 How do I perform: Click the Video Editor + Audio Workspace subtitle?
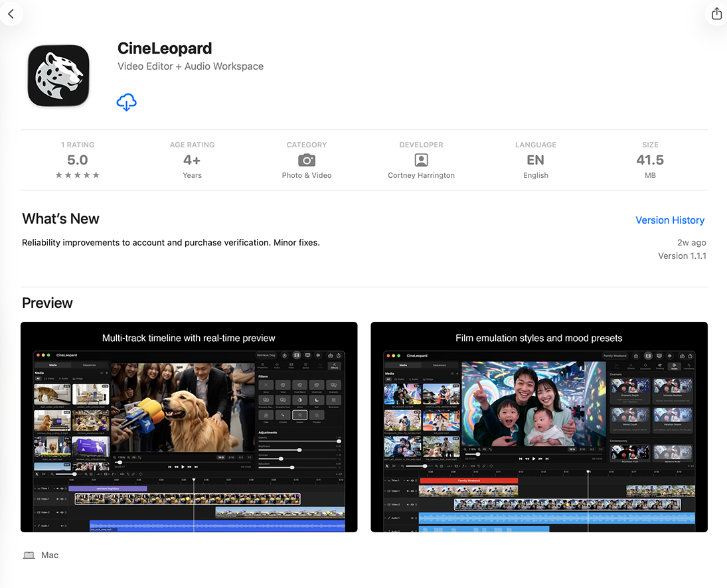tap(191, 66)
